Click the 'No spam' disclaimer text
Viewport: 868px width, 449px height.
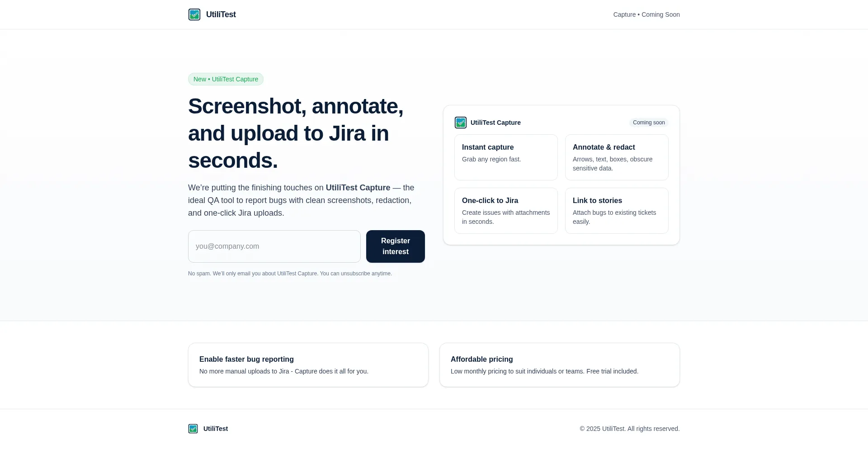click(290, 274)
